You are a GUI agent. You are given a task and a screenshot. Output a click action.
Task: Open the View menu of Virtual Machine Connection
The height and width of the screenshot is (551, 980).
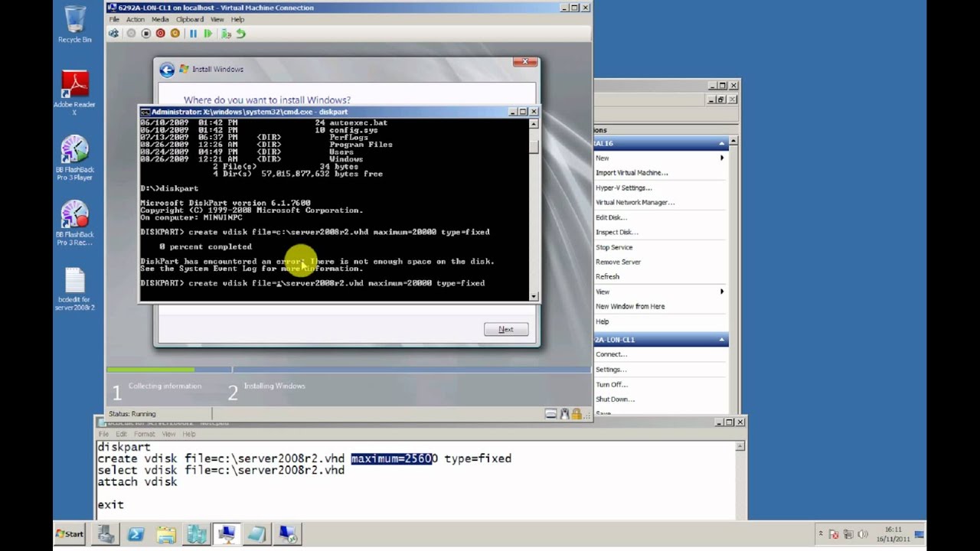click(217, 19)
